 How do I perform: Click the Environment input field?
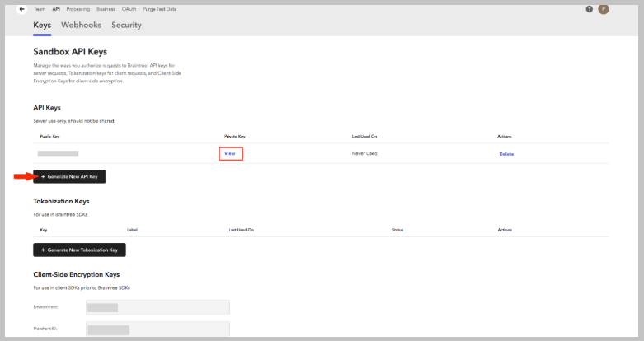click(157, 307)
